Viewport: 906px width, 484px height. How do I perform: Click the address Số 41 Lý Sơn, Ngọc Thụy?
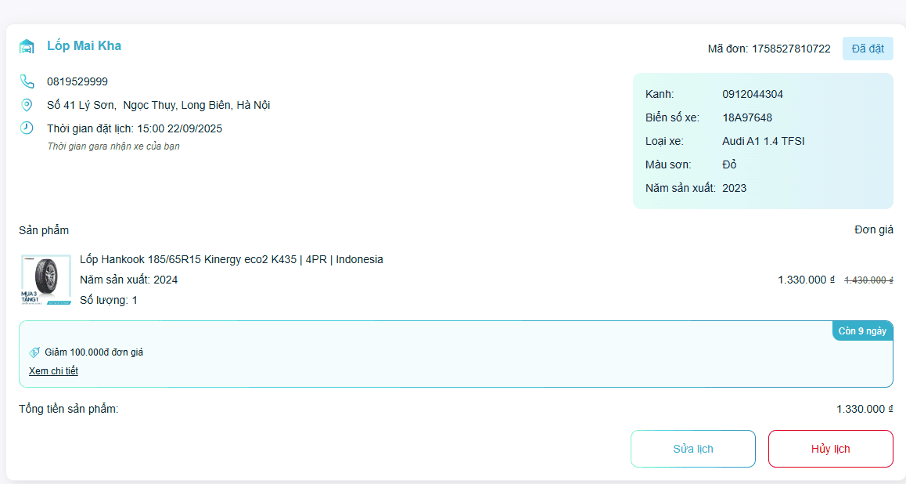point(158,105)
